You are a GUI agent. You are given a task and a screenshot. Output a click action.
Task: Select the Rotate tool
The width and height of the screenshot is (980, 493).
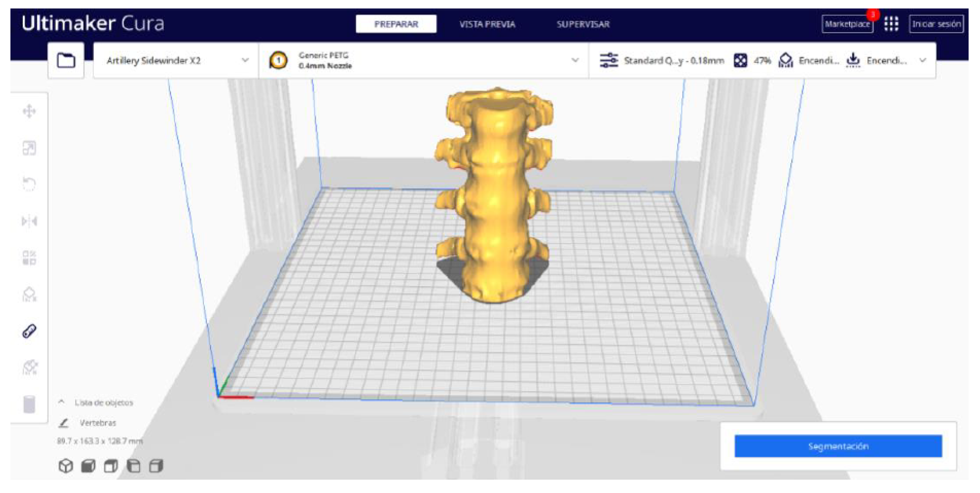29,184
